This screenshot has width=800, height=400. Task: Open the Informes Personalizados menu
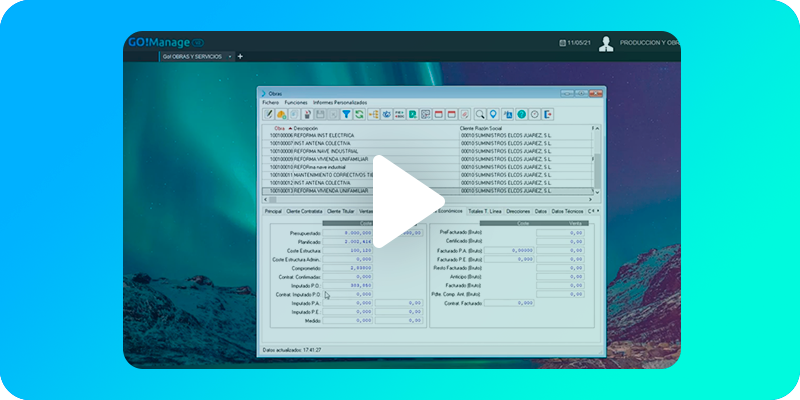[x=340, y=103]
